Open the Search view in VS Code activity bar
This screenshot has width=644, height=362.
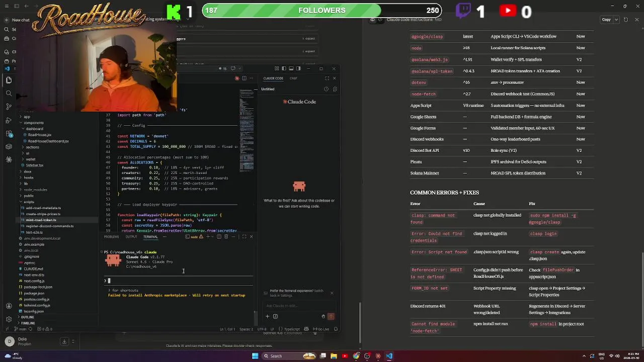[9, 93]
